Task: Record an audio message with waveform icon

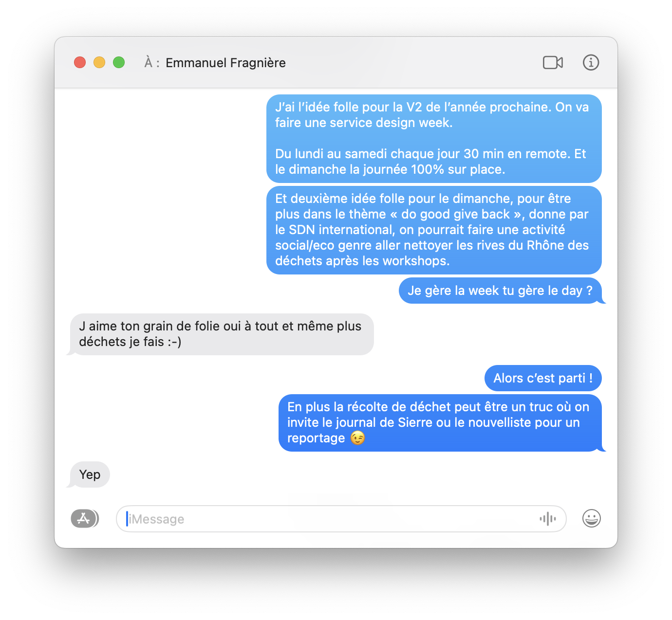Action: (548, 519)
